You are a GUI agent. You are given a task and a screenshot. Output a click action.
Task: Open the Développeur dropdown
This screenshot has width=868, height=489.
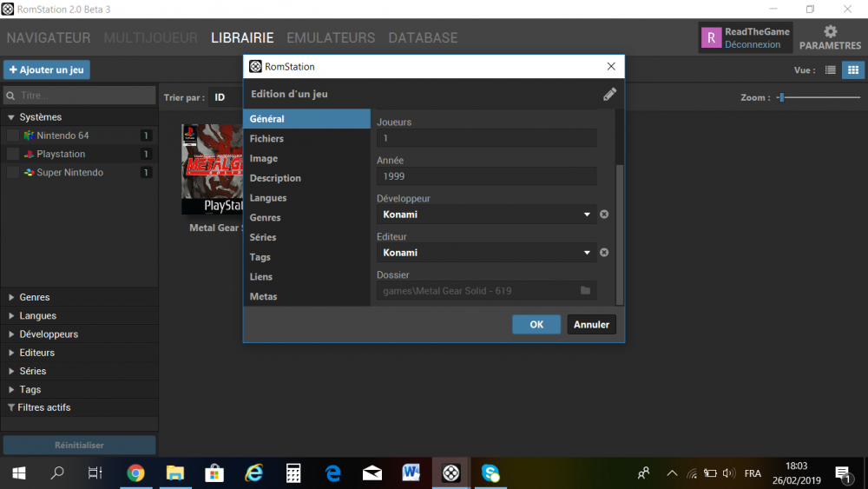(x=587, y=215)
